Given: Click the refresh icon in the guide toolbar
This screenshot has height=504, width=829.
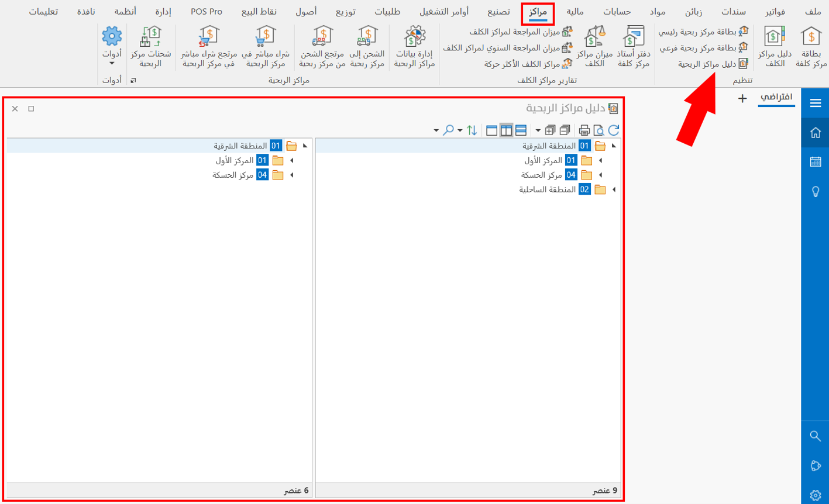Looking at the screenshot, I should 613,130.
